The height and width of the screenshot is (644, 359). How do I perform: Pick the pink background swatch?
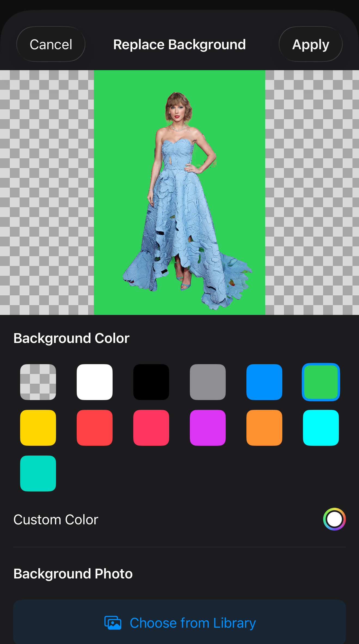(x=151, y=428)
